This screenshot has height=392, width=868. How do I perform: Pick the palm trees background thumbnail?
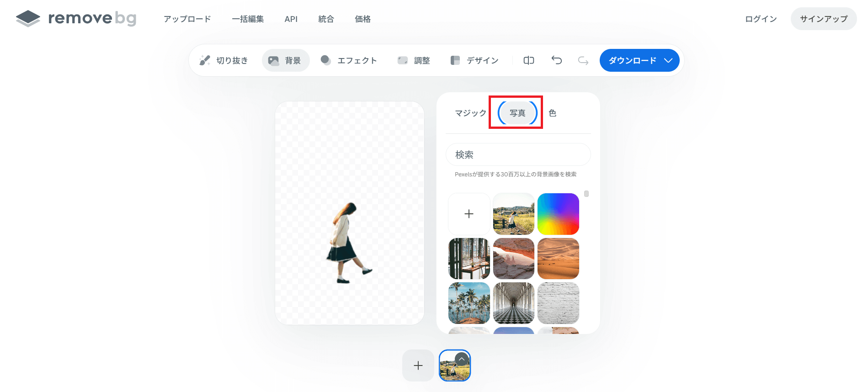pyautogui.click(x=469, y=303)
